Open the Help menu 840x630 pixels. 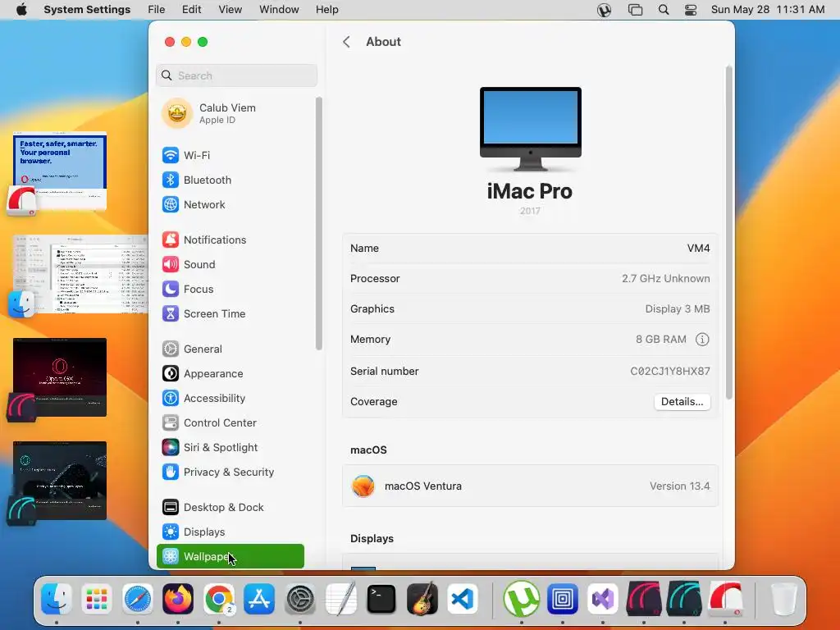[x=326, y=10]
